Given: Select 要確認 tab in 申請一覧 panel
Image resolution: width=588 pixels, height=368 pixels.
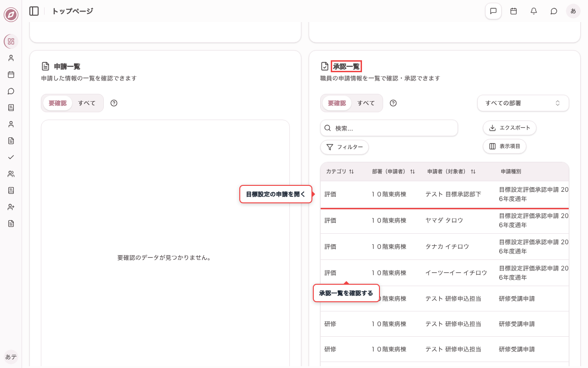Looking at the screenshot, I should 57,103.
